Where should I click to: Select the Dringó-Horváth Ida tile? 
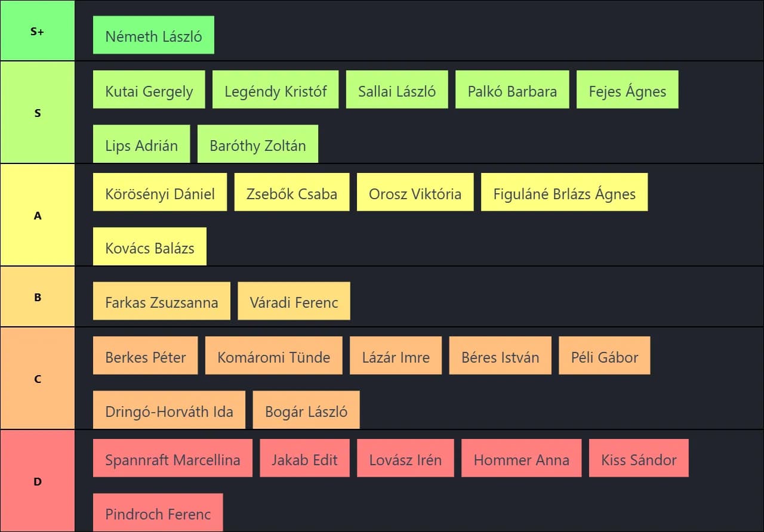click(x=169, y=410)
